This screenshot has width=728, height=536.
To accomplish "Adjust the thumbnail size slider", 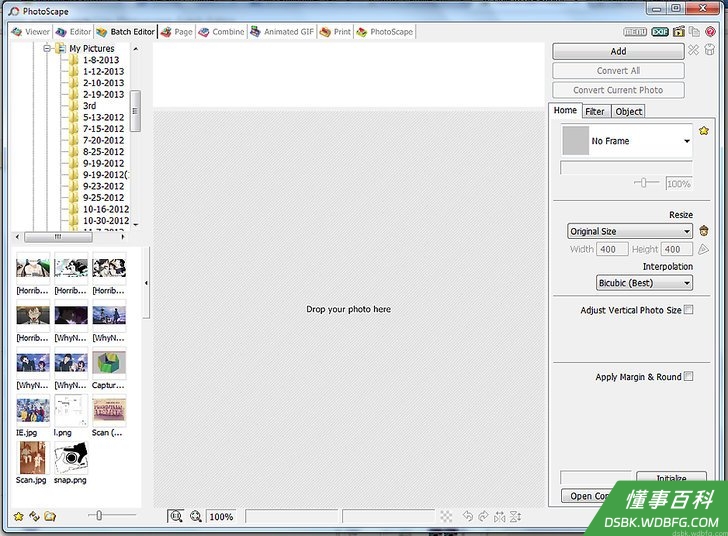I will [x=99, y=515].
